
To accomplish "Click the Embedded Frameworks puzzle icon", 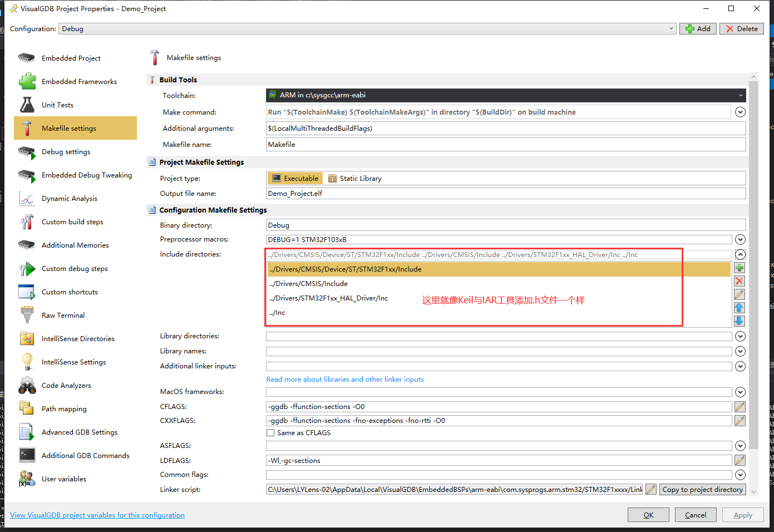I will click(x=27, y=81).
